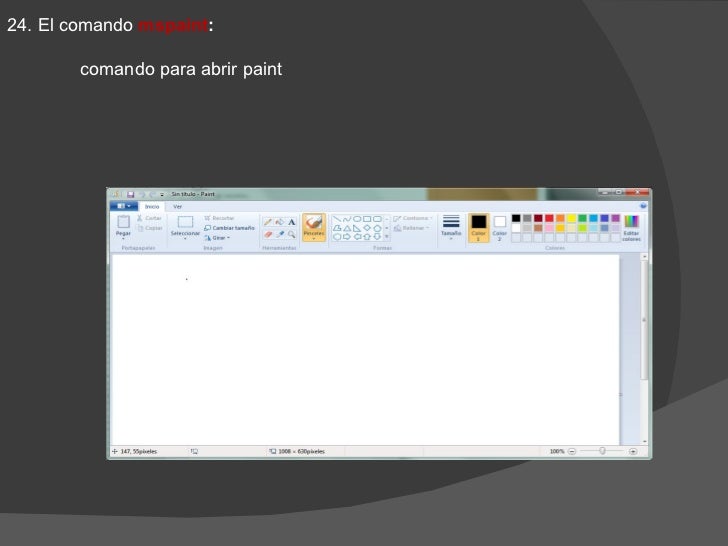Viewport: 728px width, 546px height.
Task: Click the zoom slider handle
Action: click(x=602, y=451)
